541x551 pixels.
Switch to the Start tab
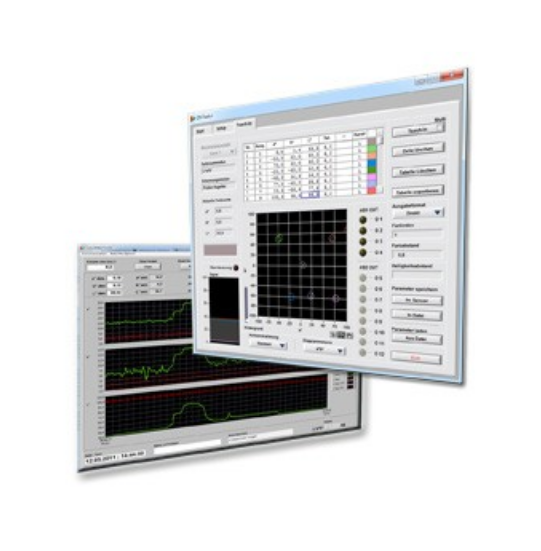pyautogui.click(x=201, y=130)
